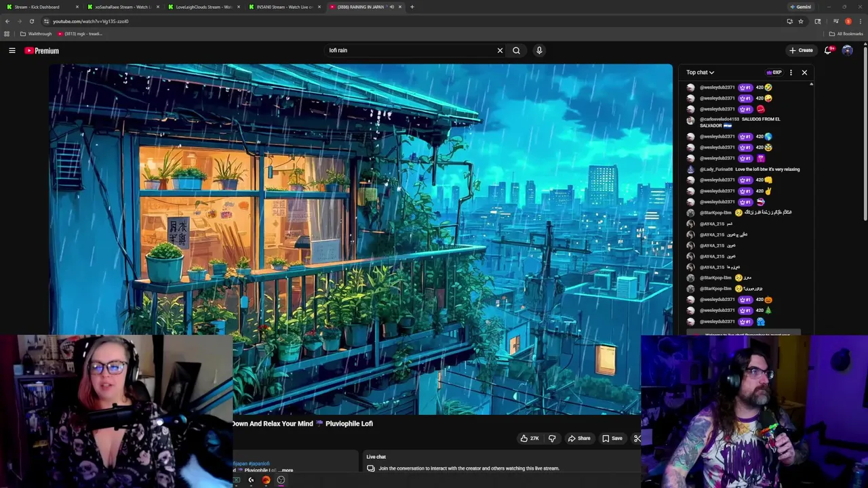Go forward in the browser
The height and width of the screenshot is (488, 868).
coord(20,21)
